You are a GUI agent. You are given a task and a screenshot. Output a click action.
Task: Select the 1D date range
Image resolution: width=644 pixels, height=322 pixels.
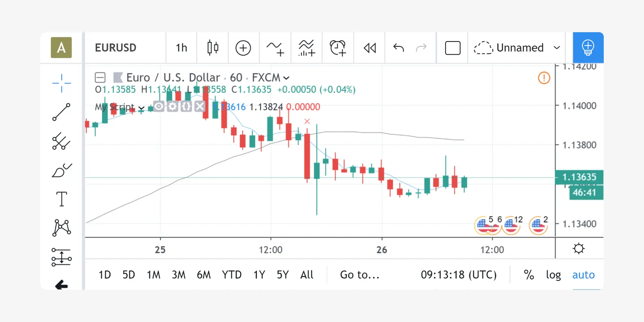pos(105,275)
